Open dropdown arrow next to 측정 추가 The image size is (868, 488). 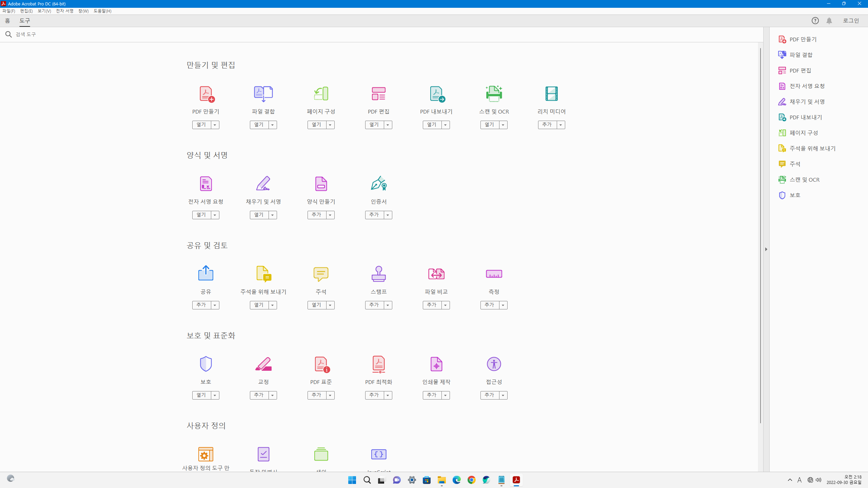[x=503, y=305]
